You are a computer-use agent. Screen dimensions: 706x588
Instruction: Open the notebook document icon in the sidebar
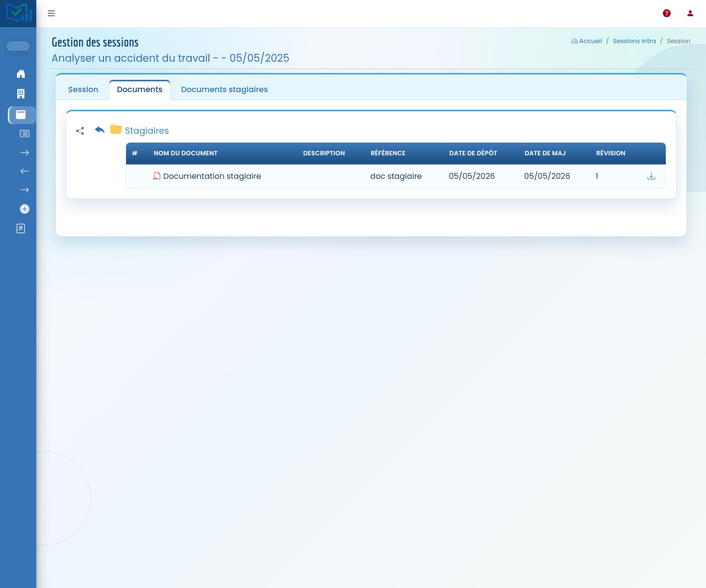[21, 228]
